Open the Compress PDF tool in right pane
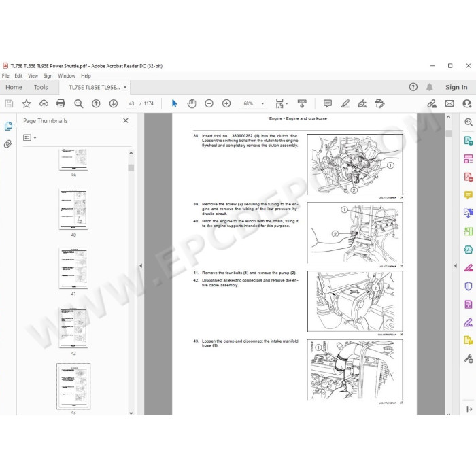This screenshot has width=476, height=476. tap(469, 250)
